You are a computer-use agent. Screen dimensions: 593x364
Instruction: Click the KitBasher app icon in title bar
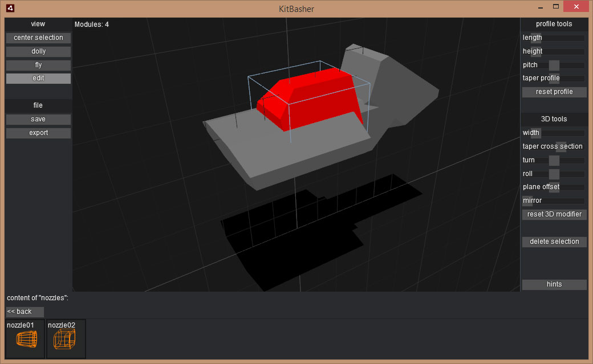10,9
